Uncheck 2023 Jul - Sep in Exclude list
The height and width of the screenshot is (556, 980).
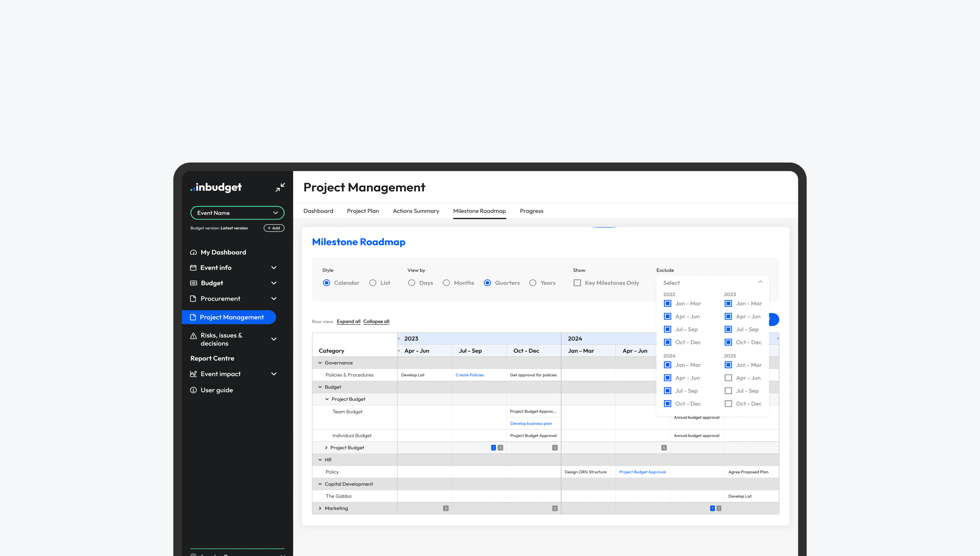728,330
